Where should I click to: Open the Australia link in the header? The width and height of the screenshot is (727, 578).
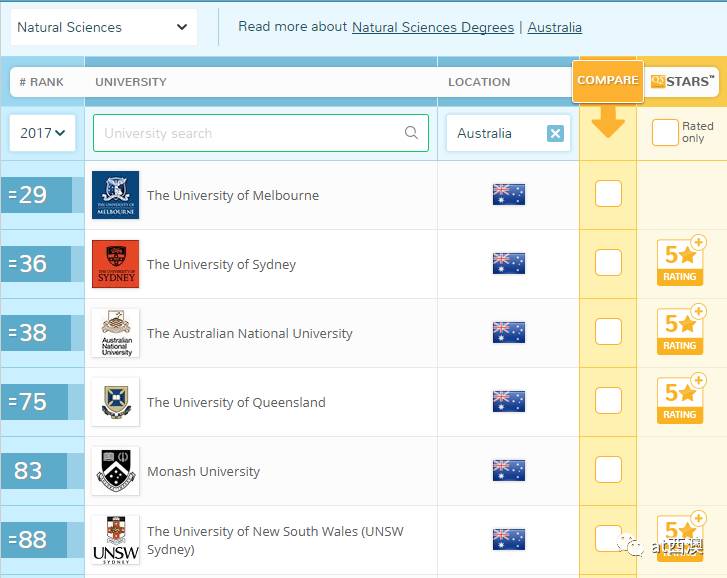tap(555, 27)
